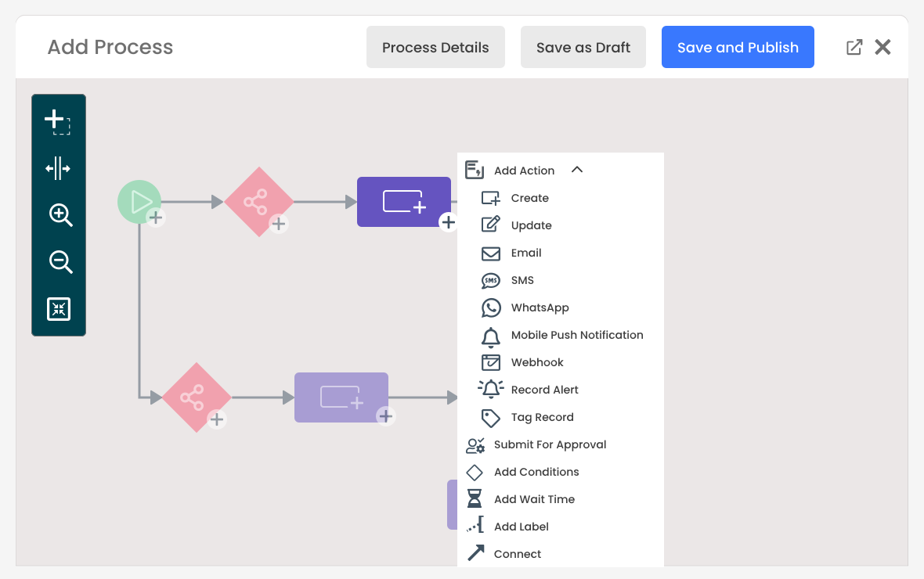The width and height of the screenshot is (924, 579).
Task: Zoom in using the magnifier plus icon
Action: point(60,215)
